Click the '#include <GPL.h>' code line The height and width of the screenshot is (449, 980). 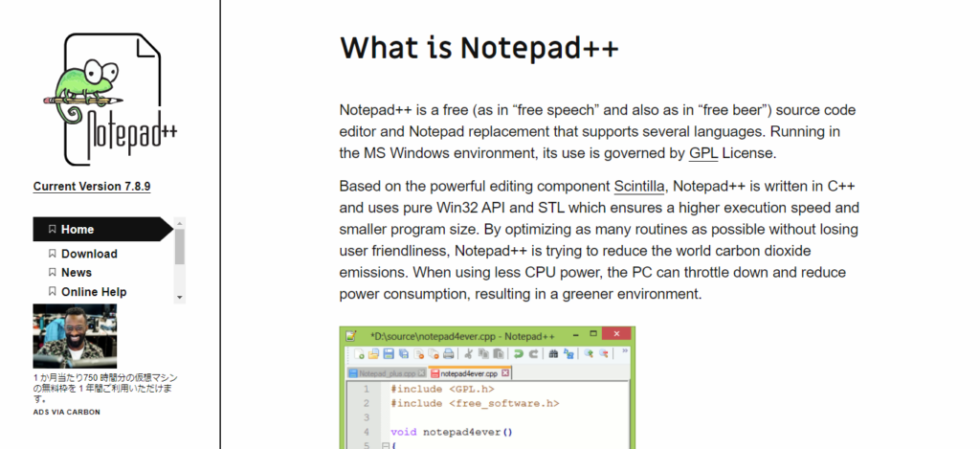[x=442, y=389]
